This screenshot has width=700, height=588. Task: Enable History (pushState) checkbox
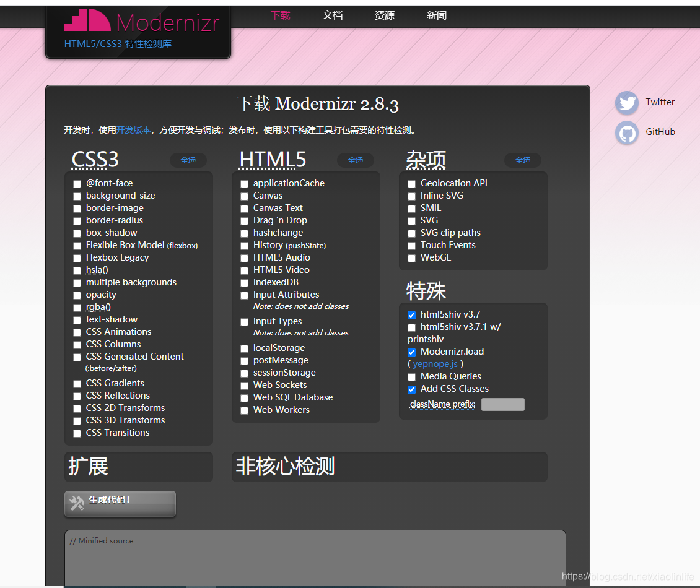244,246
